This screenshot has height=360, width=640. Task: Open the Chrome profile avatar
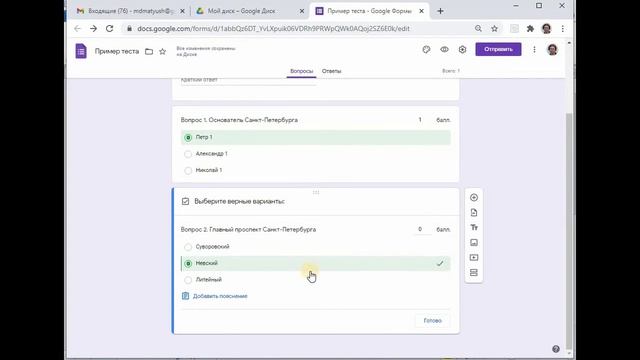tap(546, 29)
